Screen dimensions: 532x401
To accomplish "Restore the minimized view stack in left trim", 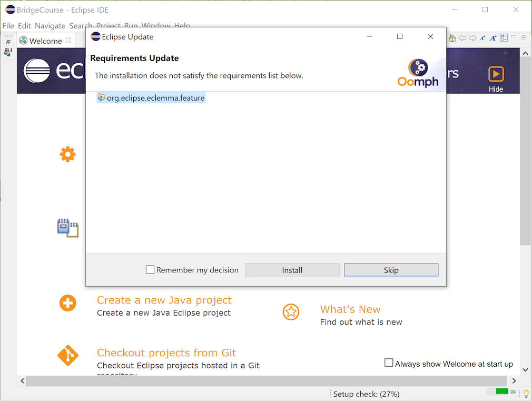I will [x=8, y=42].
